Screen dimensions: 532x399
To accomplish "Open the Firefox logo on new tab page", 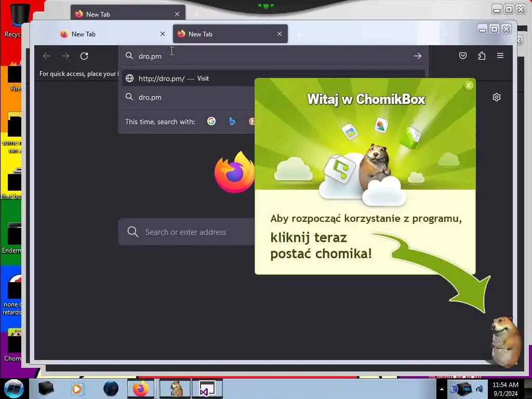I will coord(234,172).
